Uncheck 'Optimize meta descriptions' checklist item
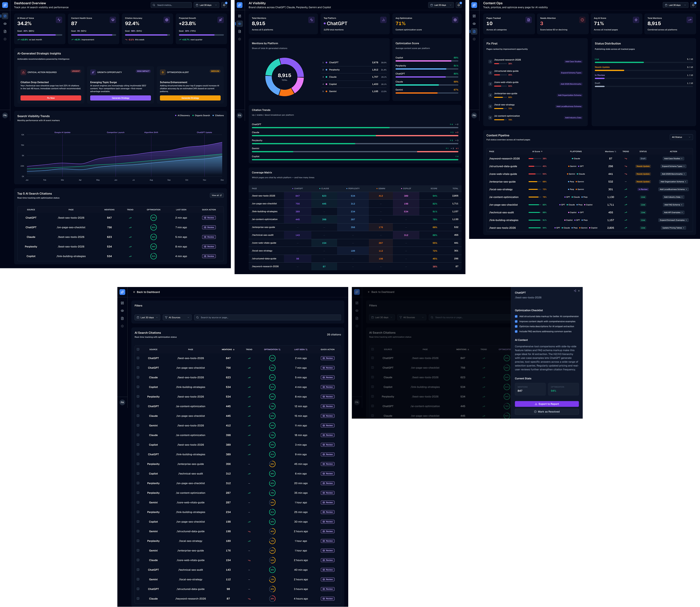 516,326
